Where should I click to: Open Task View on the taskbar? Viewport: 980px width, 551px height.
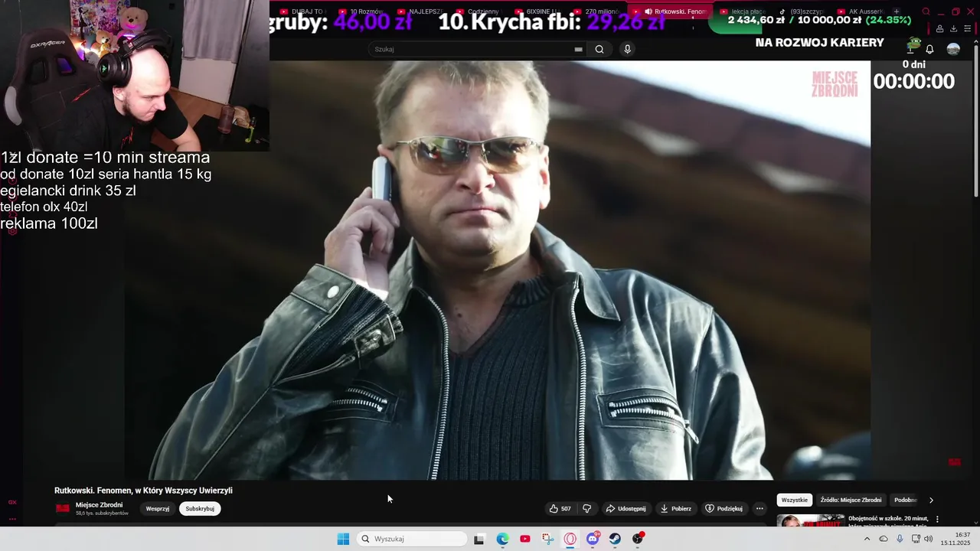(479, 539)
